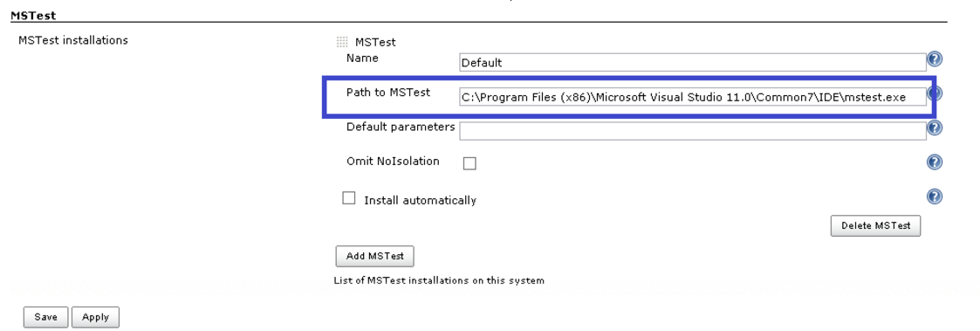Check Install automatically option

tap(349, 198)
